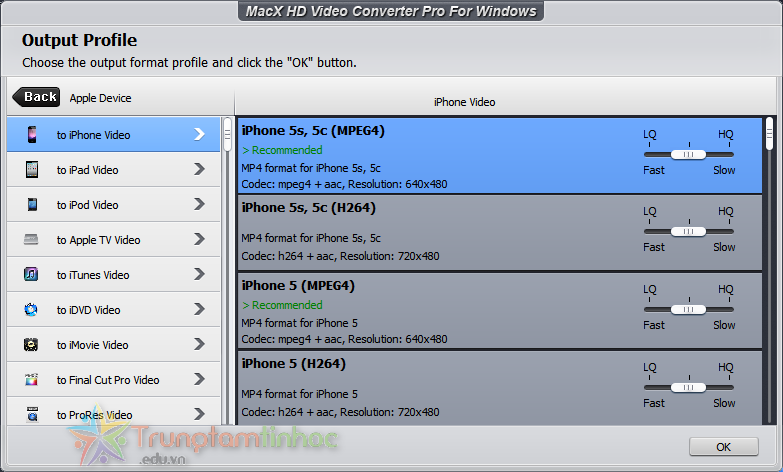Select the iPhone 5s, 5c (MPEG4) profile
This screenshot has width=783, height=472.
(x=500, y=155)
